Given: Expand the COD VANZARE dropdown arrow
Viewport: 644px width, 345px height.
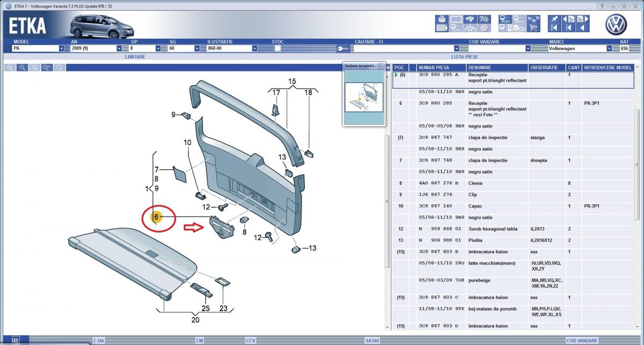Looking at the screenshot, I should (x=528, y=48).
